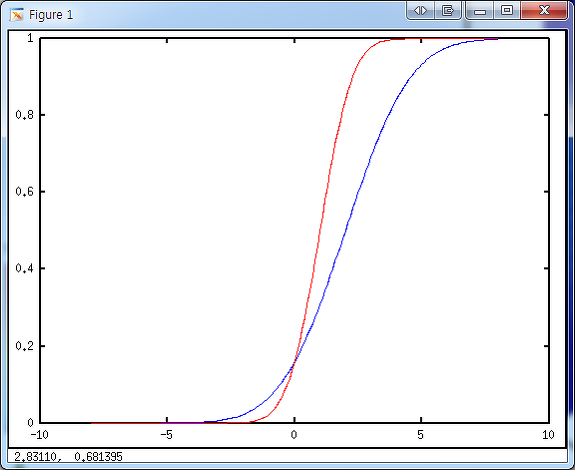Click the gnuplot figure icon in title bar
The width and height of the screenshot is (575, 470).
[x=17, y=15]
